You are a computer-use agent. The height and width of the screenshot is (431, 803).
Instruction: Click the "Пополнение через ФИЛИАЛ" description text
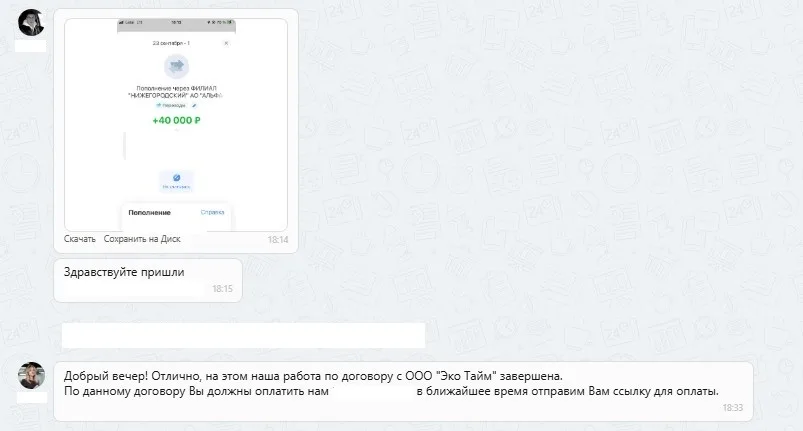click(176, 92)
